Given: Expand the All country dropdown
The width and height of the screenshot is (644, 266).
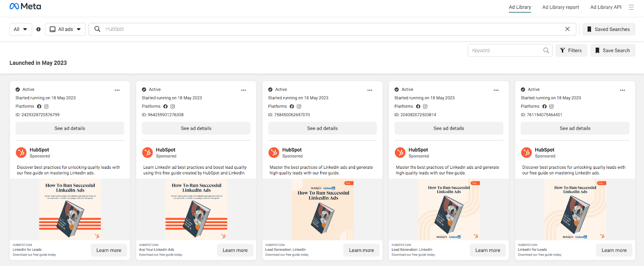Looking at the screenshot, I should (21, 29).
